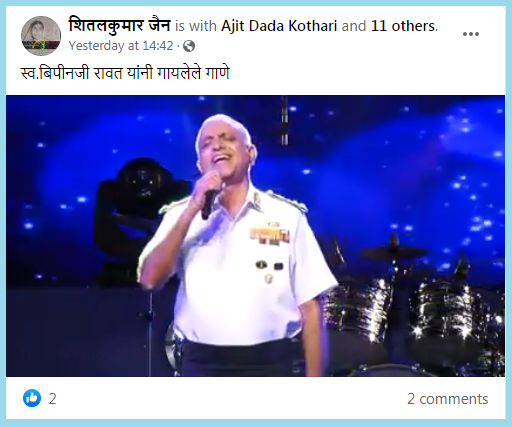The width and height of the screenshot is (512, 427).
Task: Play the video of singing officer
Action: 256,236
